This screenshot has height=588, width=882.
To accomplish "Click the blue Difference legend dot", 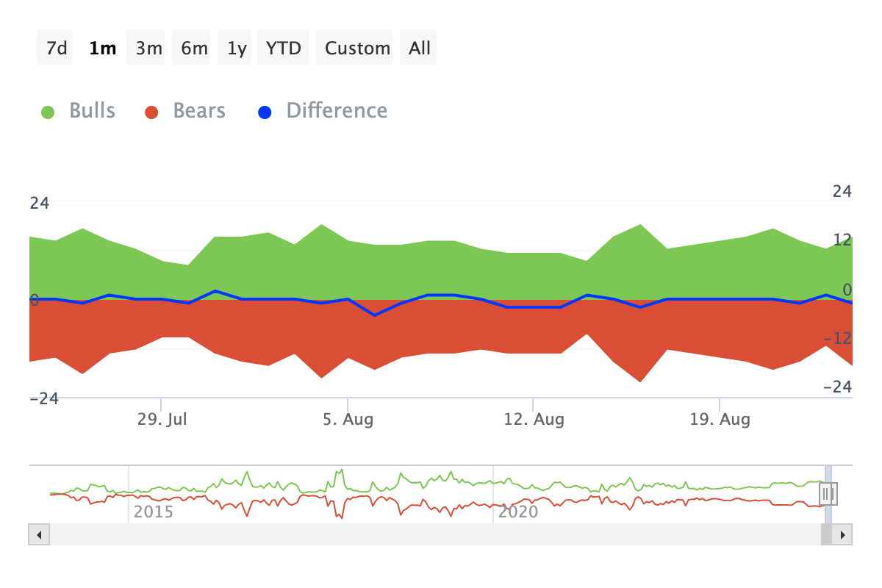I will point(265,112).
